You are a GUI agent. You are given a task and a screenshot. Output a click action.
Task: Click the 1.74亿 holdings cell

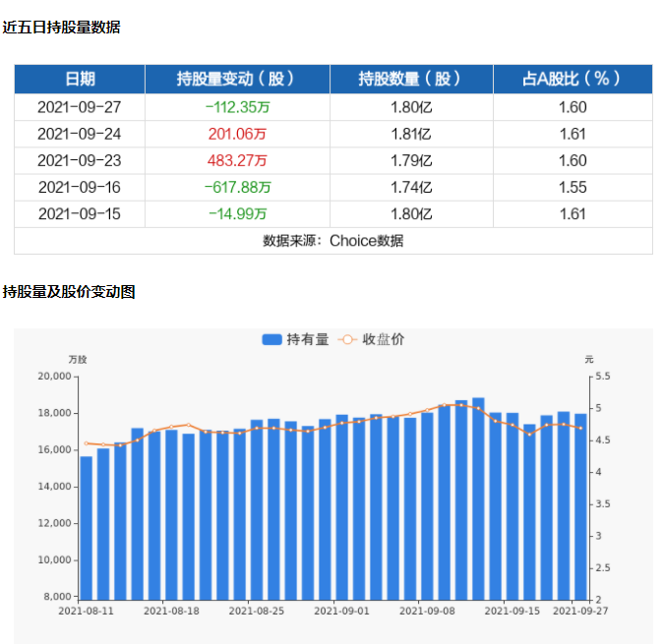(411, 187)
